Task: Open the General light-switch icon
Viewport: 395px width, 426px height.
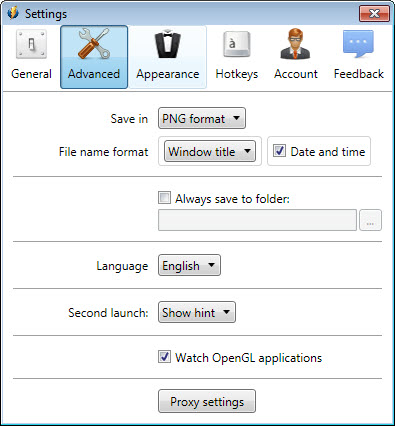Action: tap(31, 44)
